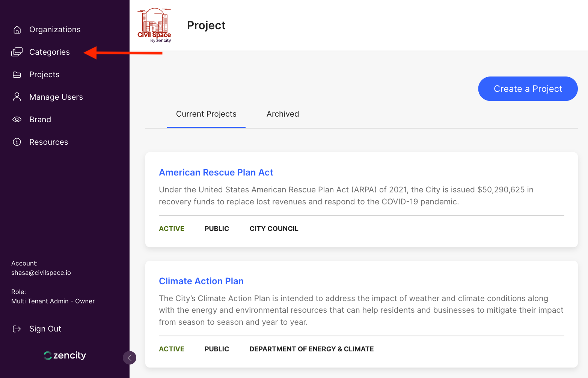Screen dimensions: 588x378
Task: Click the Organizations home icon
Action: (x=17, y=30)
